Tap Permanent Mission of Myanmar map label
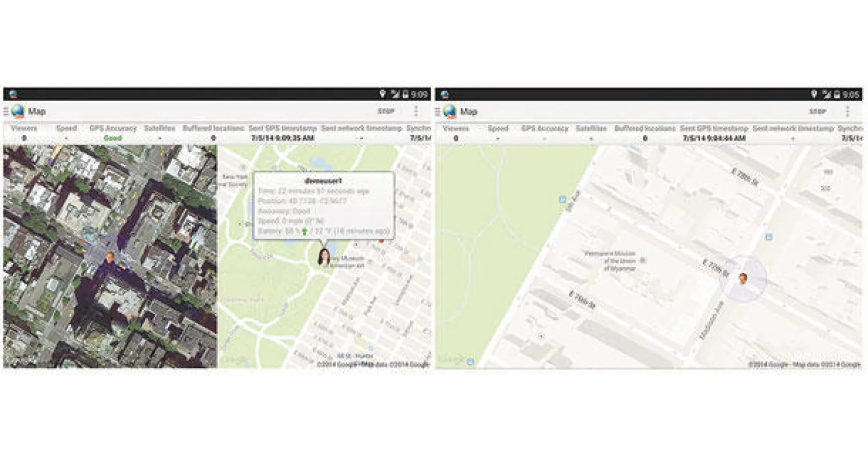This screenshot has width=868, height=469. [611, 261]
